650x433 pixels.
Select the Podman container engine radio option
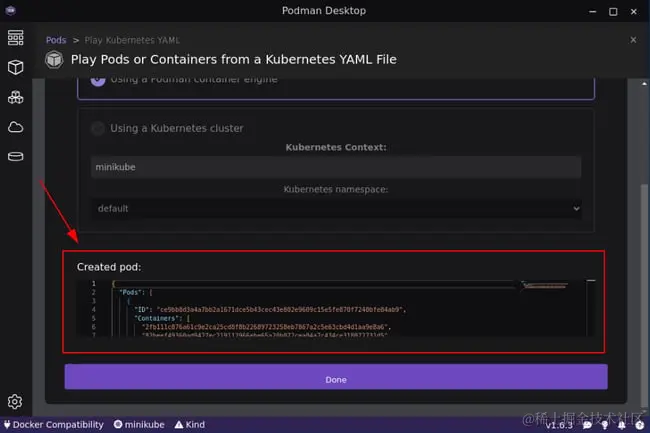point(98,80)
